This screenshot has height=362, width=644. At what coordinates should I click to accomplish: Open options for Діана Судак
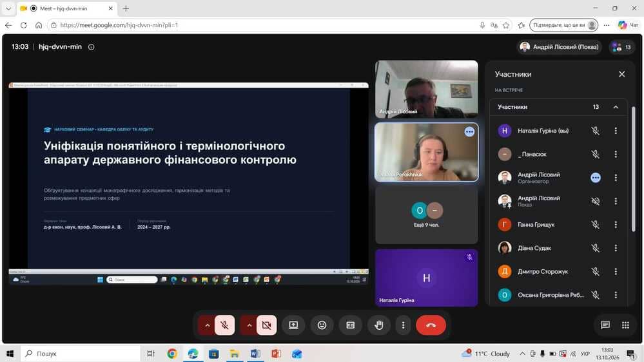pos(616,248)
